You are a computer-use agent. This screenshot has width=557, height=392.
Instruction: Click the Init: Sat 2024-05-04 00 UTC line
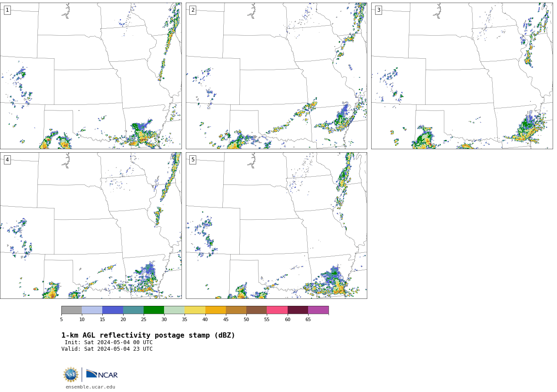pos(109,342)
